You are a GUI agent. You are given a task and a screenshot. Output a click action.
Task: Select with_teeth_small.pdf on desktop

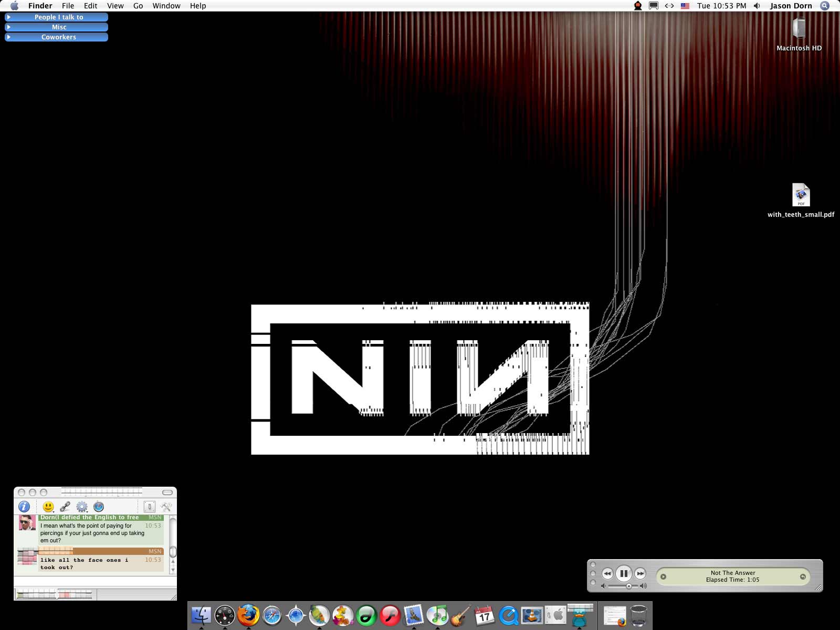tap(801, 195)
